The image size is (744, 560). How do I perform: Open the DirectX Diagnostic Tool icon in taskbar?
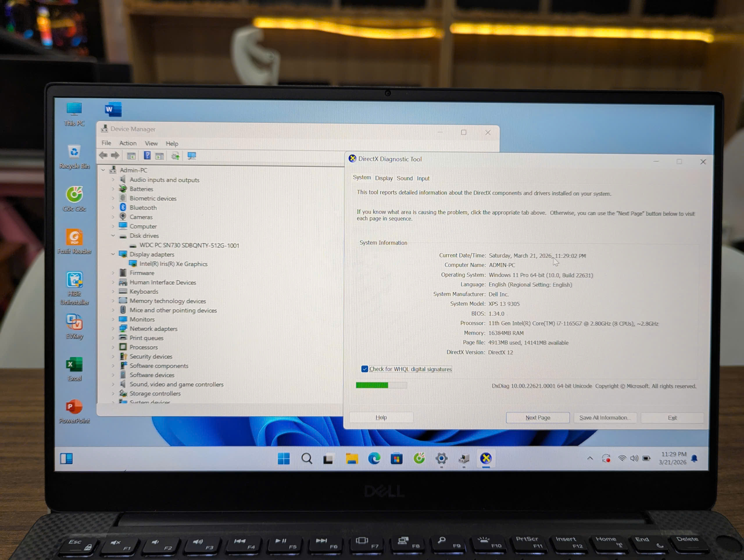point(486,458)
